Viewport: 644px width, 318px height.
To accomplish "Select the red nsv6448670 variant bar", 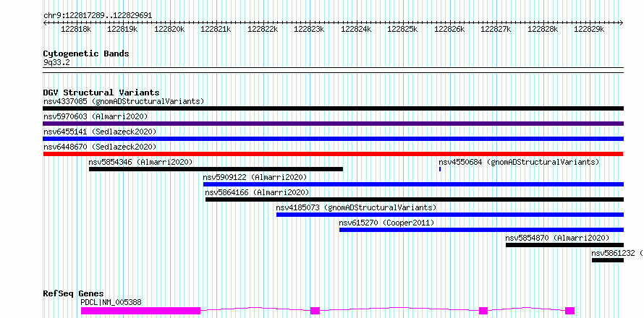I will pyautogui.click(x=333, y=154).
